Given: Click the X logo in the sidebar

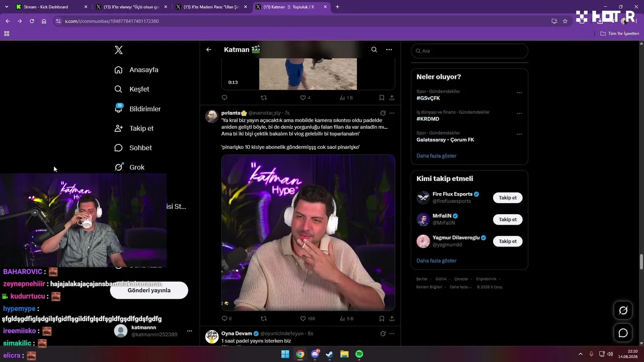Looking at the screenshot, I should tap(119, 50).
